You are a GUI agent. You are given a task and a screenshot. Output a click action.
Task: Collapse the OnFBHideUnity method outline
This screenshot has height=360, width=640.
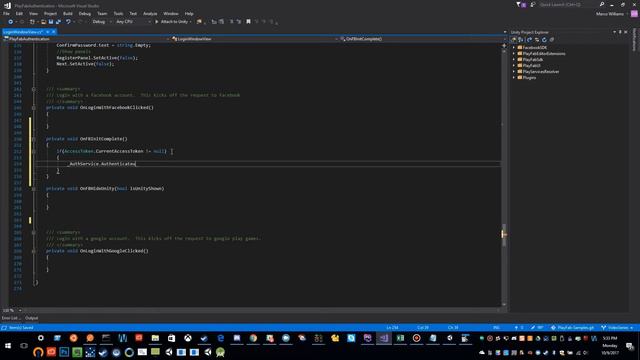click(x=34, y=189)
